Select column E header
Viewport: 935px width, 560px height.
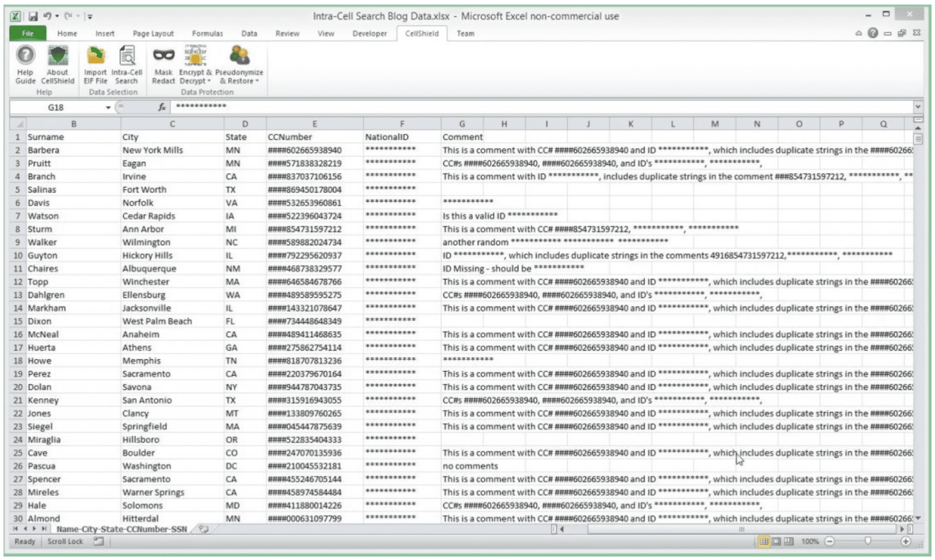[x=314, y=124]
